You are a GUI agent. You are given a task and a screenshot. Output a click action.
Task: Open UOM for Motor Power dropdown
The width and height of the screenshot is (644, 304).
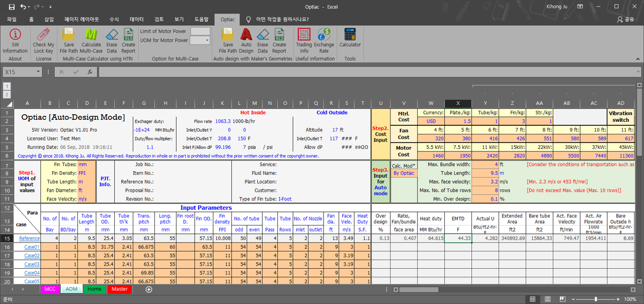click(x=207, y=40)
